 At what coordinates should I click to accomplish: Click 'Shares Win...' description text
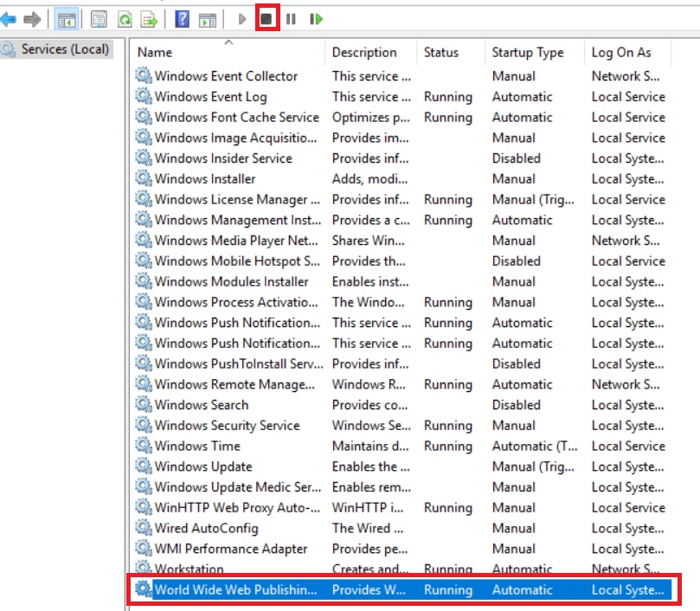pyautogui.click(x=368, y=241)
